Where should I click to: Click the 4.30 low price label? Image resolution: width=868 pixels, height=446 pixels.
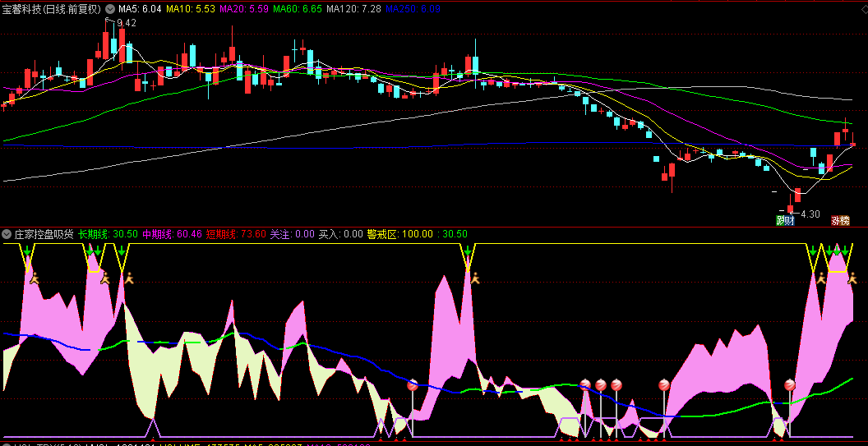point(810,214)
